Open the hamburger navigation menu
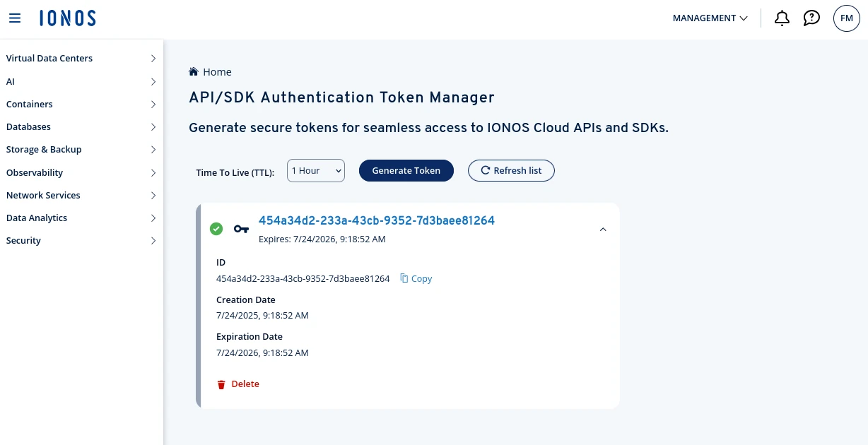Screen dimensions: 868x445 [x=15, y=18]
